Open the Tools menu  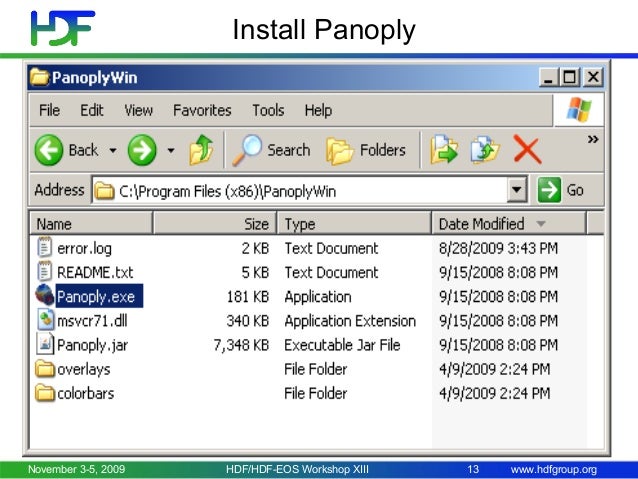pos(268,110)
